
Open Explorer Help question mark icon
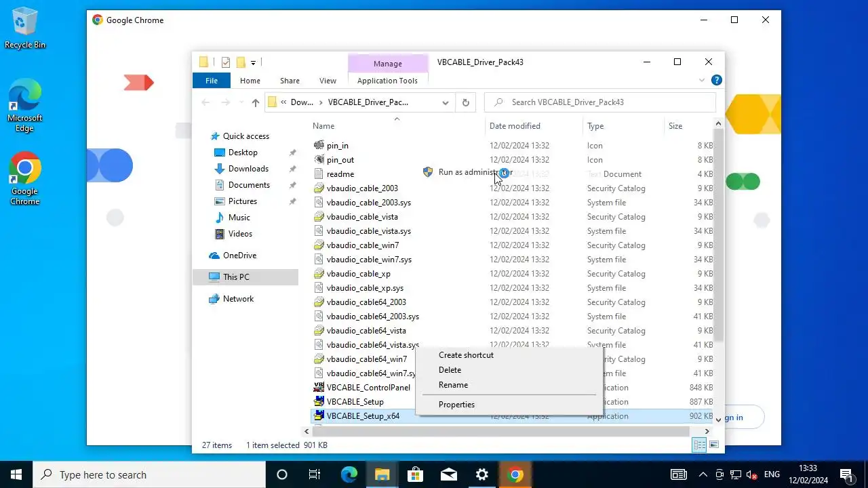click(x=716, y=80)
